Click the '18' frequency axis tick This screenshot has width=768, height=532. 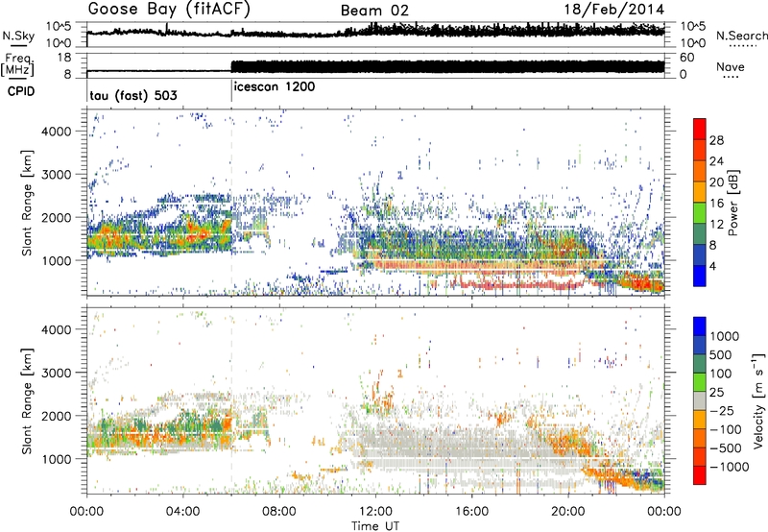tap(64, 58)
